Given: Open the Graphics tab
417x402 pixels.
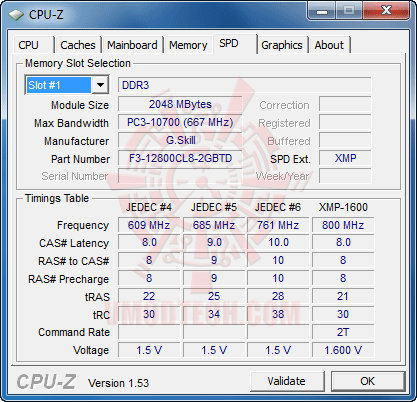Looking at the screenshot, I should (x=282, y=45).
